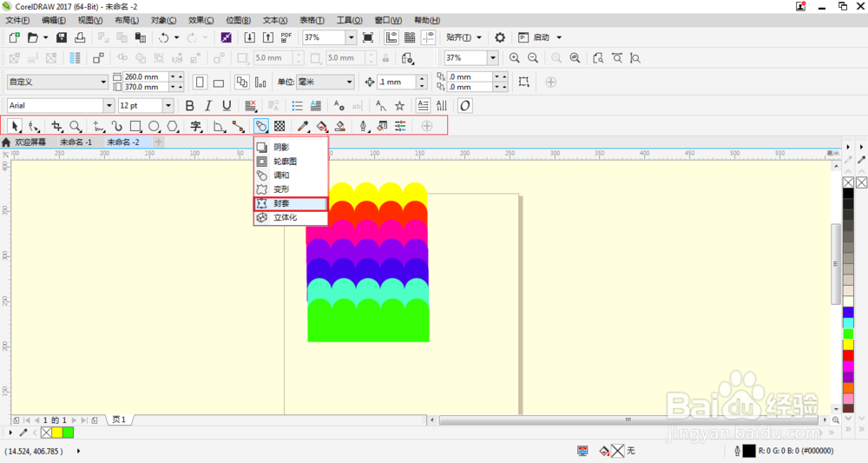The height and width of the screenshot is (463, 868).
Task: Choose 封套 from the flyout menu
Action: (x=291, y=203)
